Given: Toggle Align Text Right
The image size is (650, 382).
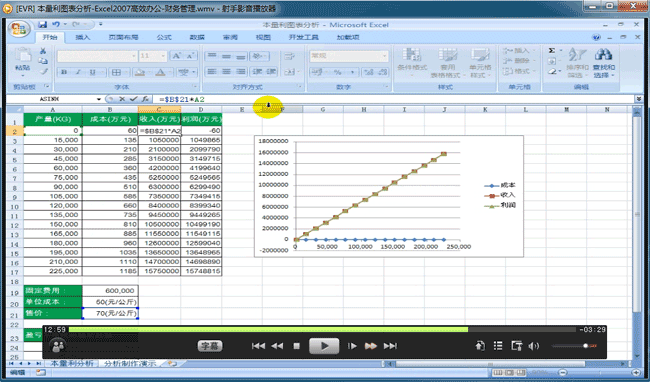Looking at the screenshot, I should [x=241, y=72].
